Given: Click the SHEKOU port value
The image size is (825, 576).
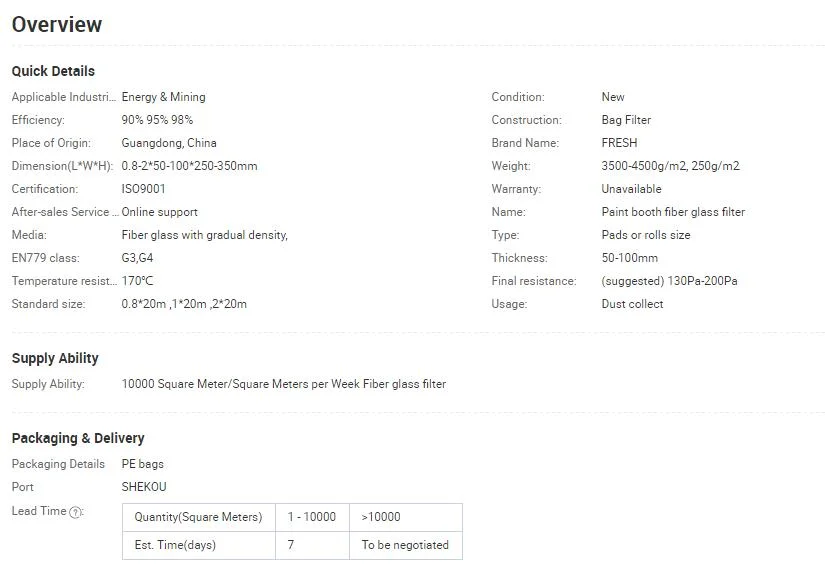Looking at the screenshot, I should pos(144,487).
